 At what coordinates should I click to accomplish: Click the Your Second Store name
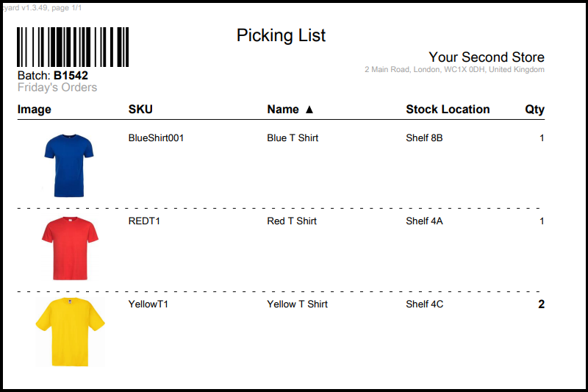[x=487, y=57]
